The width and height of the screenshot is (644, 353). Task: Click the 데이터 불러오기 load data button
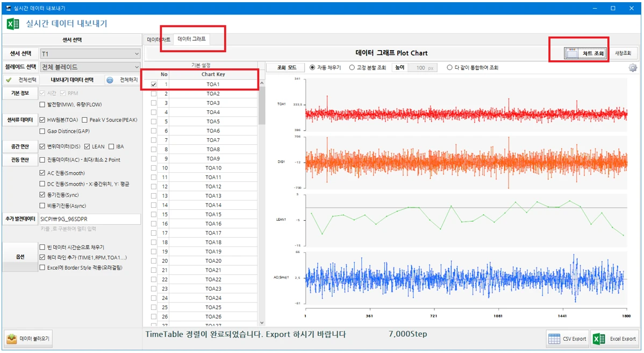pyautogui.click(x=28, y=338)
